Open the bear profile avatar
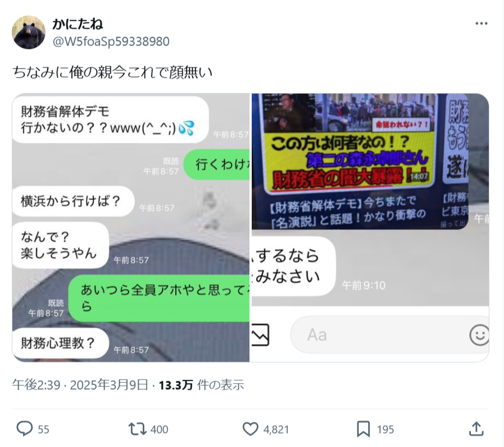The width and height of the screenshot is (504, 447). 29,32
